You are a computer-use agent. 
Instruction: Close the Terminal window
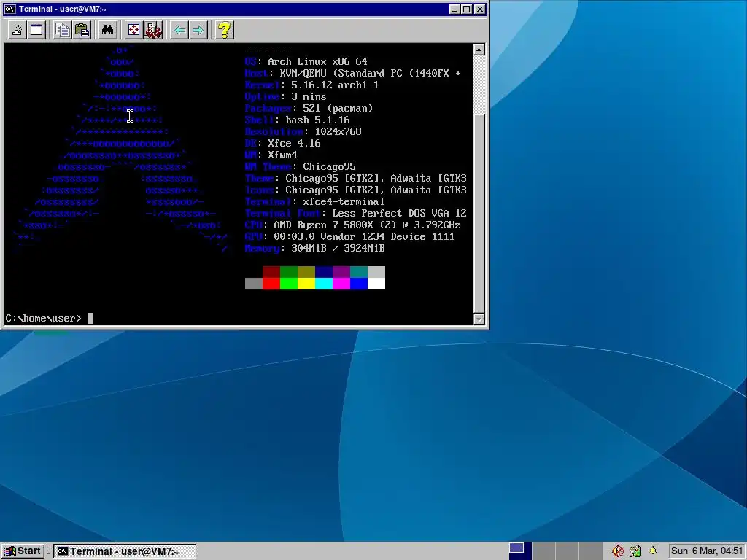[x=480, y=9]
